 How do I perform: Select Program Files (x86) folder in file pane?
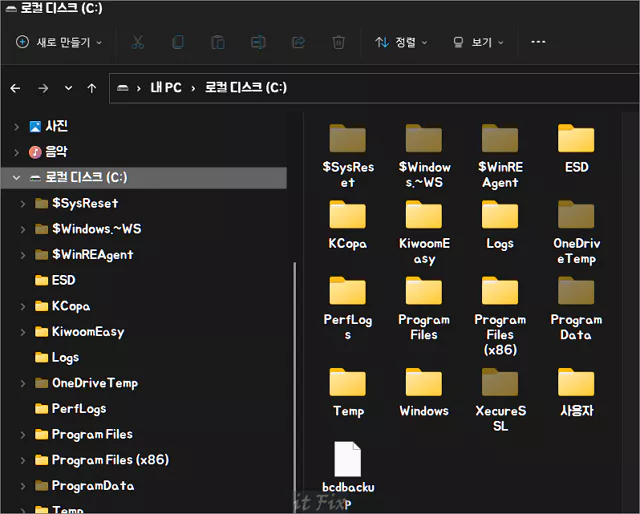(x=500, y=291)
